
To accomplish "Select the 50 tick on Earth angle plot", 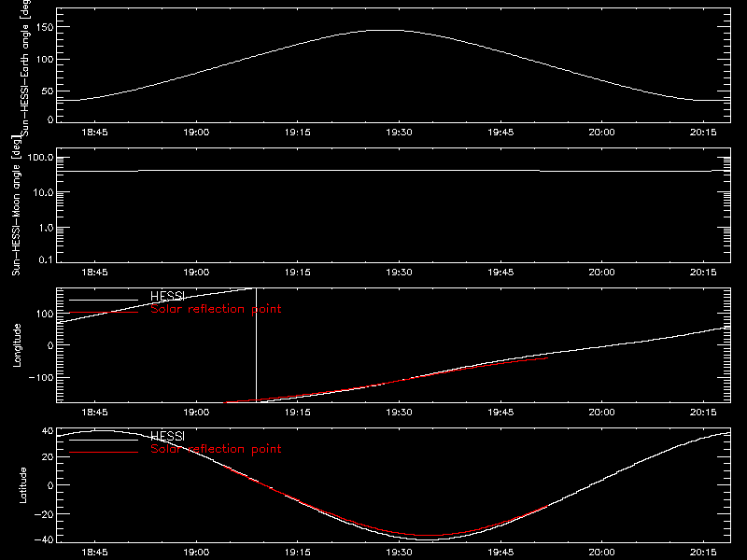I will (x=48, y=91).
